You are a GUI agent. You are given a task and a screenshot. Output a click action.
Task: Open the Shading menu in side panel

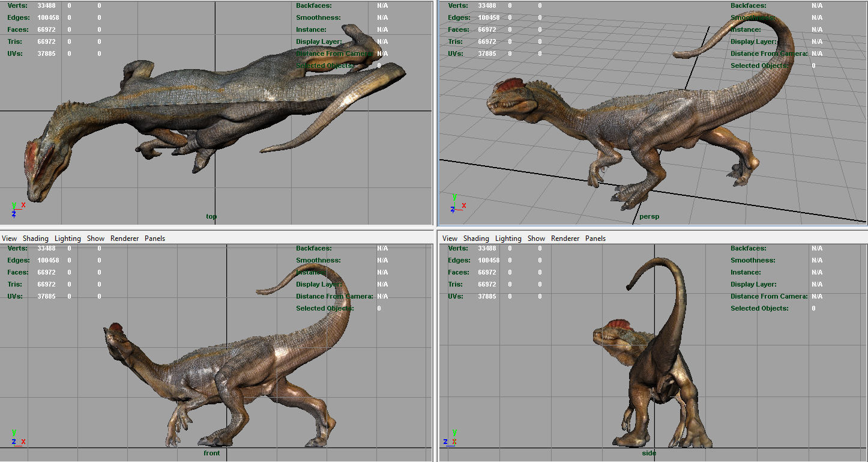[476, 239]
